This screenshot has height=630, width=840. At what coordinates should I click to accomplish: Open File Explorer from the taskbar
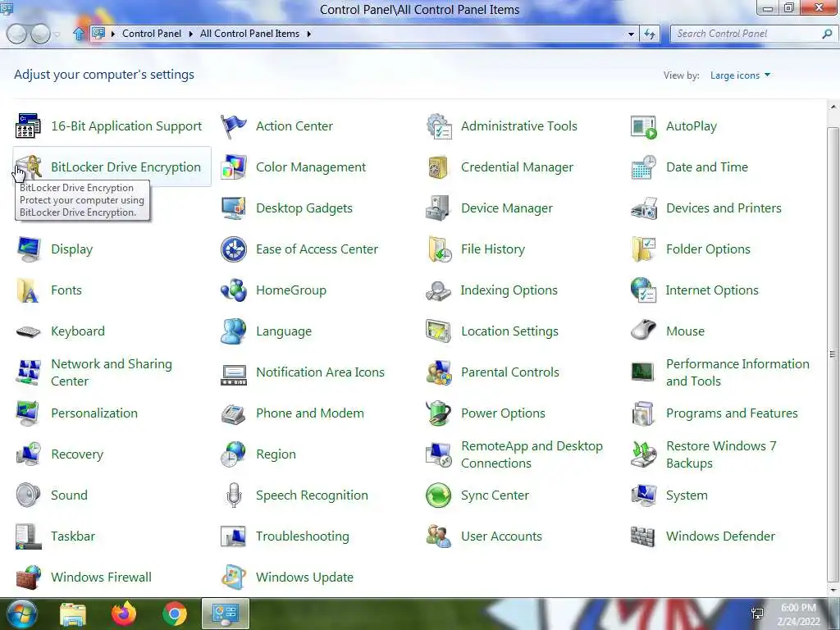pos(73,614)
